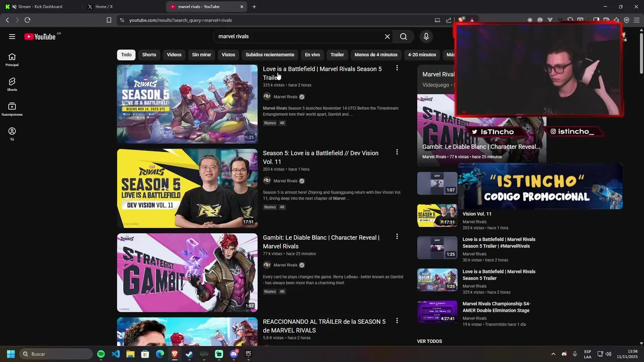The height and width of the screenshot is (362, 644).
Task: Select the Sin mirar filter chip
Action: 201,54
